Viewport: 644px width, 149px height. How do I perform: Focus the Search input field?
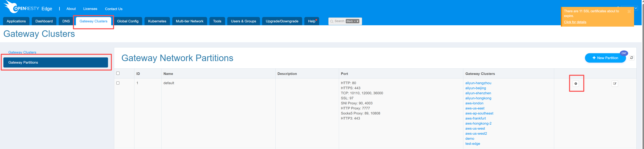(x=345, y=21)
